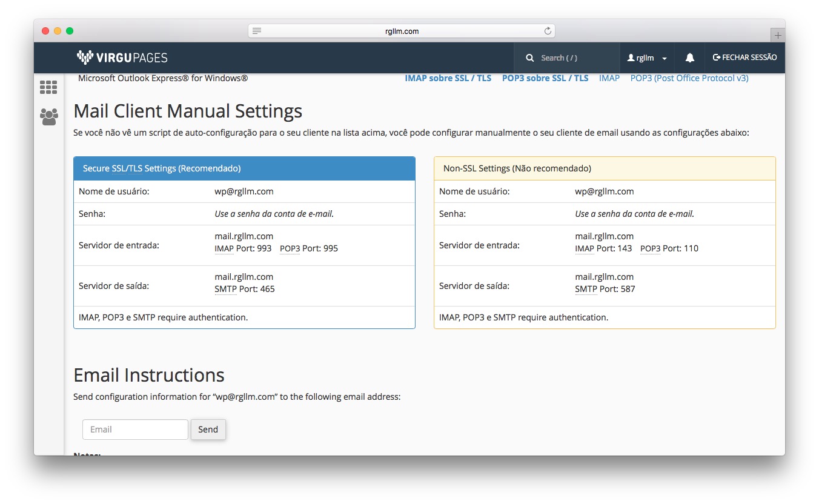
Task: Click the search magnifier icon
Action: click(x=530, y=58)
